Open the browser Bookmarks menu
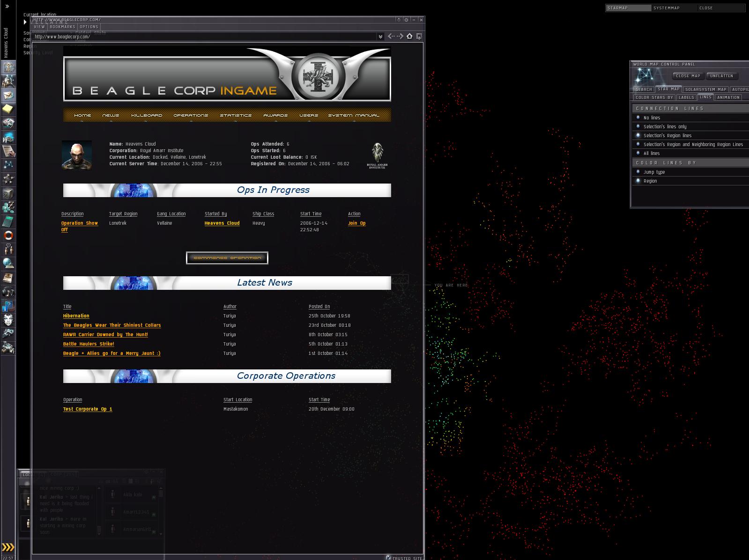The height and width of the screenshot is (560, 749). pos(62,27)
